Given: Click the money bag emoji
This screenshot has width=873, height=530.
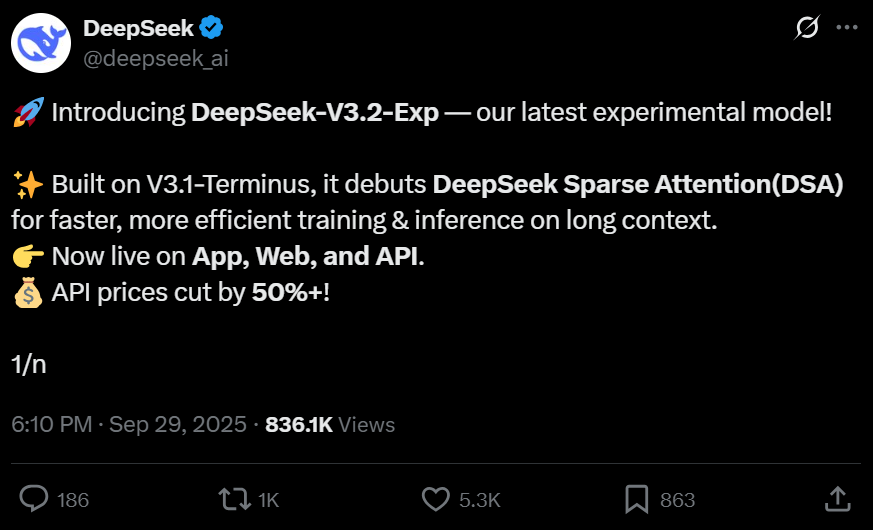Looking at the screenshot, I should (x=27, y=294).
